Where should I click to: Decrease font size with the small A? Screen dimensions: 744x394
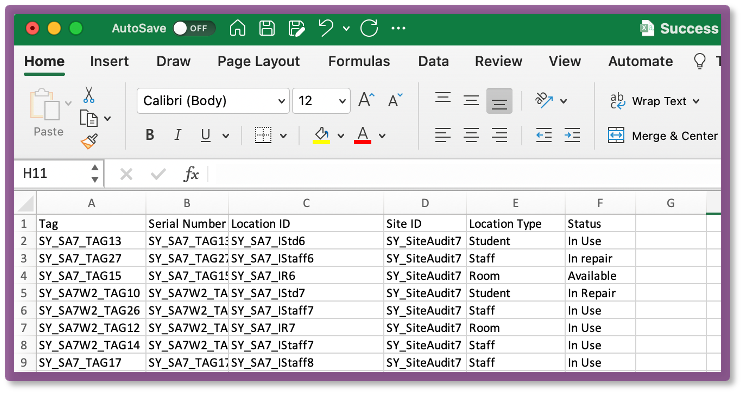pos(395,100)
